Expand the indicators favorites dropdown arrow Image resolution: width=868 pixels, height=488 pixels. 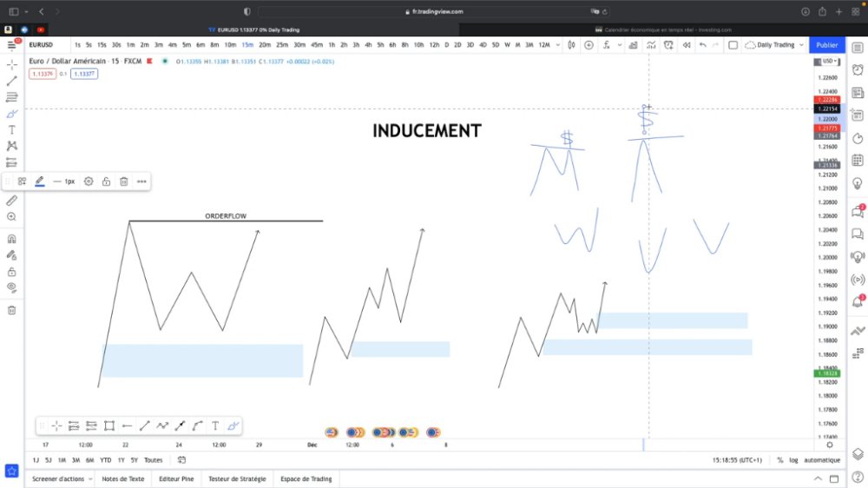point(620,45)
